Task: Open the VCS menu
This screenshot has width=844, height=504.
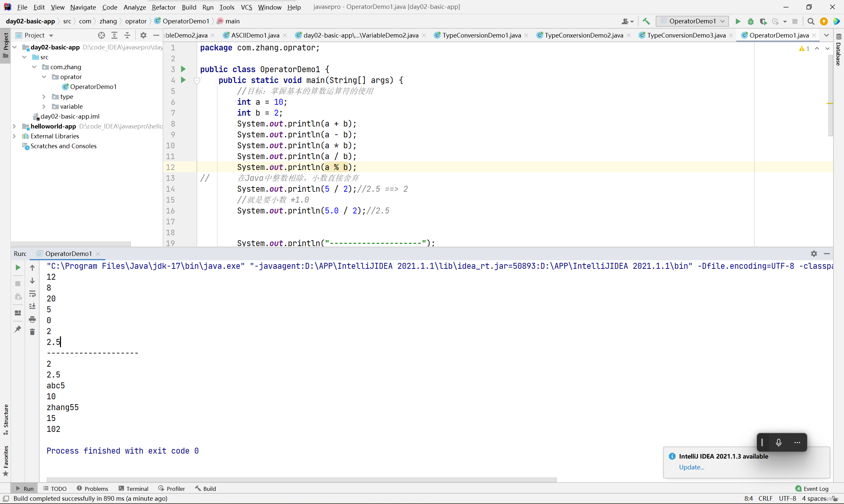Action: click(246, 7)
